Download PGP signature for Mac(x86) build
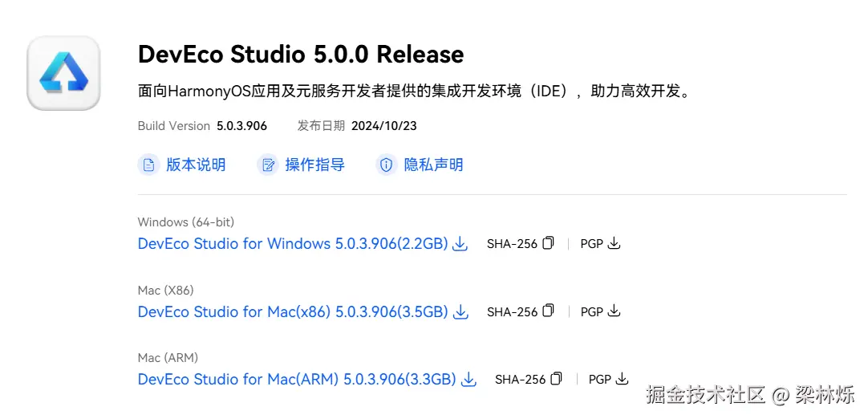The image size is (868, 419). point(614,311)
